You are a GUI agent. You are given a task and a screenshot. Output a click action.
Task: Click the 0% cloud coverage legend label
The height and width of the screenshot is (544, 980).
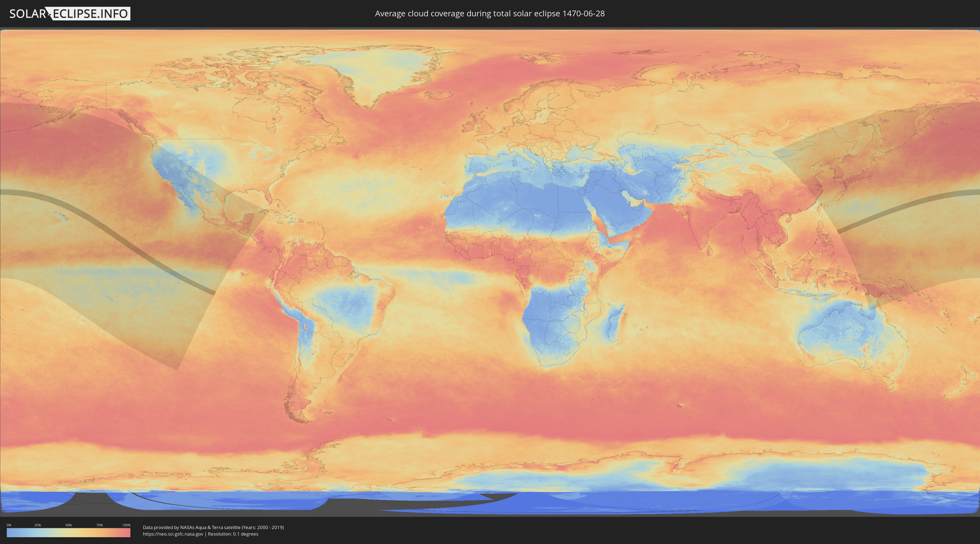[x=9, y=525]
